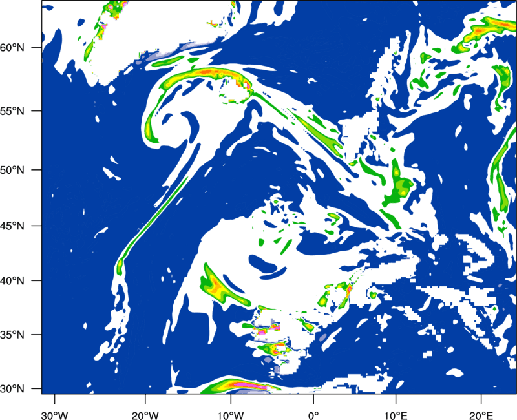Click the 20°W longitude label
The width and height of the screenshot is (517, 420).
point(145,415)
